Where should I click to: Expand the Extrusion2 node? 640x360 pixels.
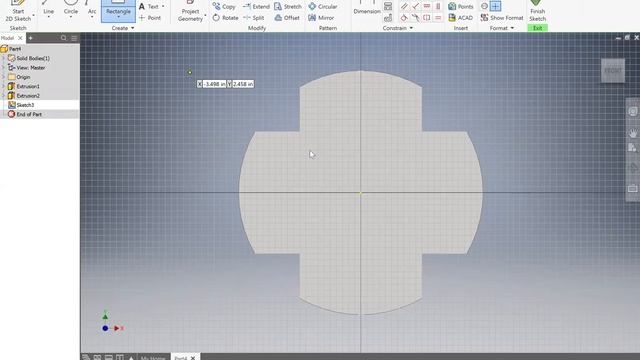point(3,96)
